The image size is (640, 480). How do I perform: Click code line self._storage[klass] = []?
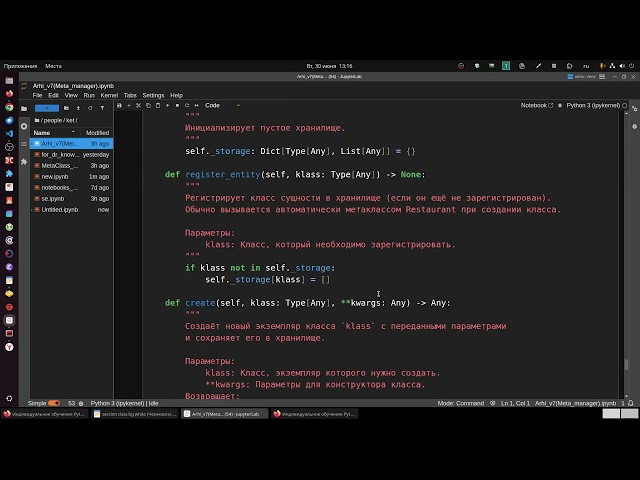[x=267, y=280]
